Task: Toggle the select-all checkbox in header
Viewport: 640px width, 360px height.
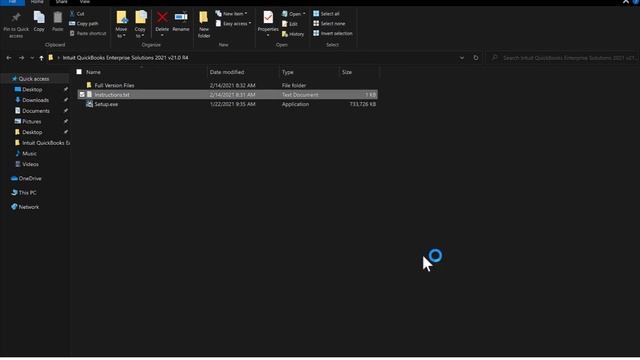Action: [x=79, y=72]
